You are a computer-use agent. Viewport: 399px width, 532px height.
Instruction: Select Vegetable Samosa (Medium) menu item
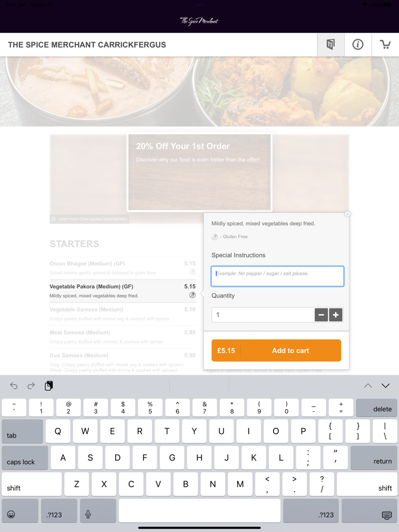tap(123, 314)
